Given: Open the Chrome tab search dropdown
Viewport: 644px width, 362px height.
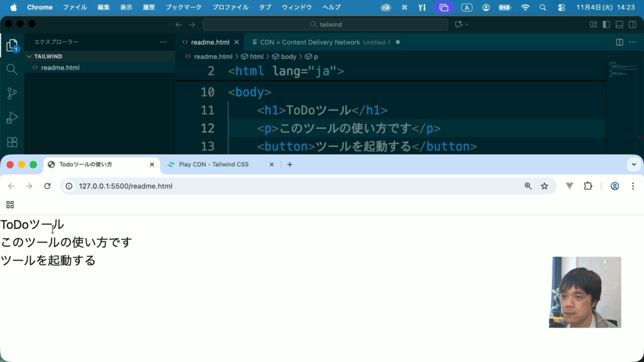Looking at the screenshot, I should pyautogui.click(x=633, y=165).
